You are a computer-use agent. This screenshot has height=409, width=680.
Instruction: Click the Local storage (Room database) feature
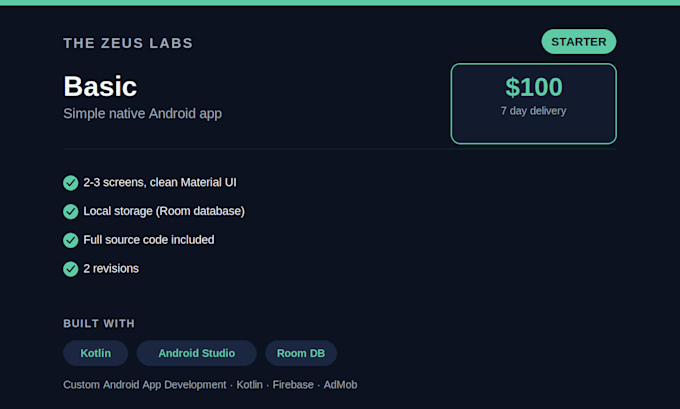[x=164, y=211]
